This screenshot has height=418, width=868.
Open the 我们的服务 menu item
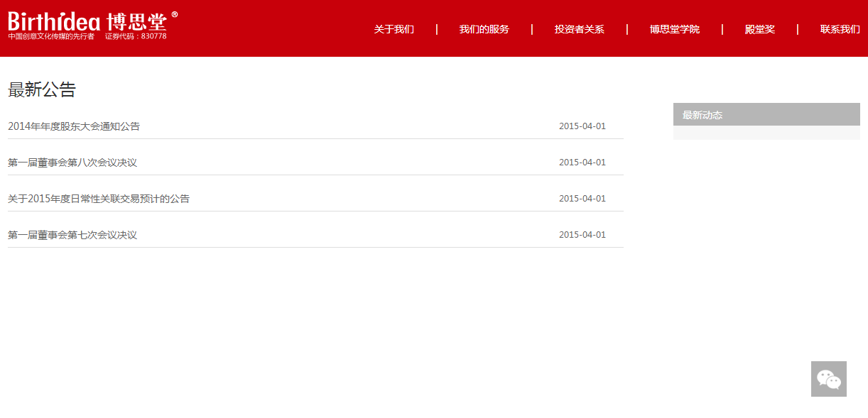tap(485, 29)
